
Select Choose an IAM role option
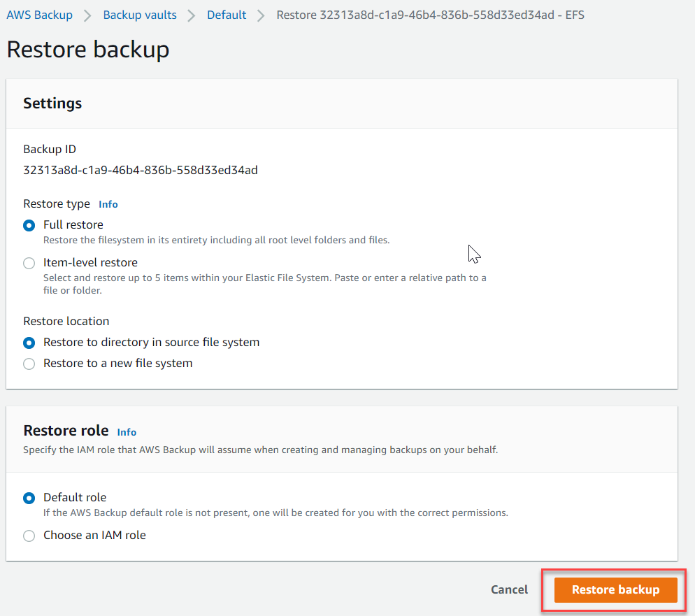click(x=29, y=536)
